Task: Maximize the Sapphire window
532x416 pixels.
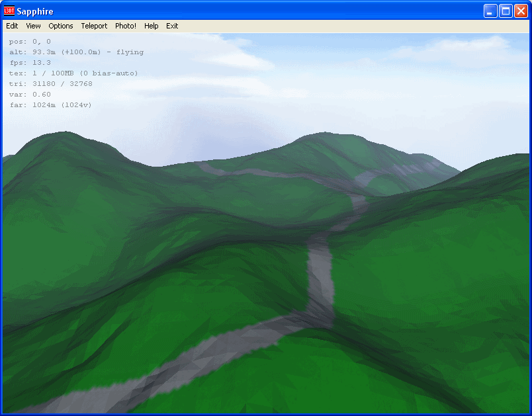Action: [x=506, y=11]
